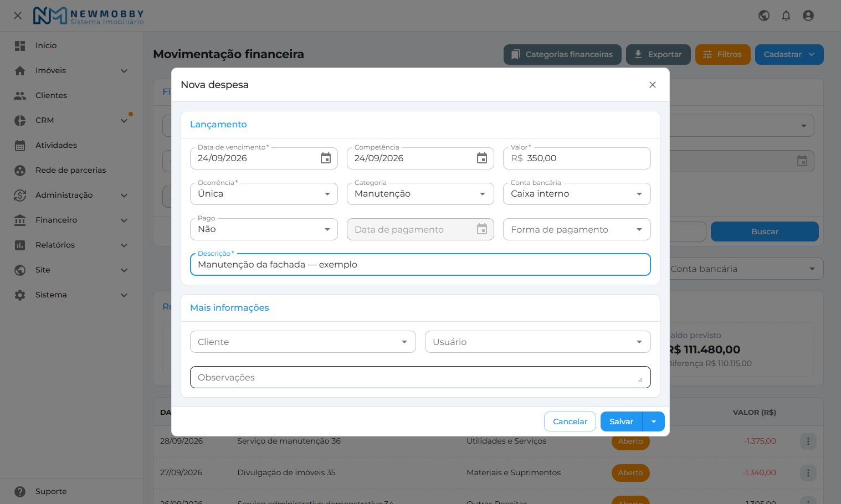Open the Pago dropdown set to Não
Viewport: 841px width, 504px height.
264,229
